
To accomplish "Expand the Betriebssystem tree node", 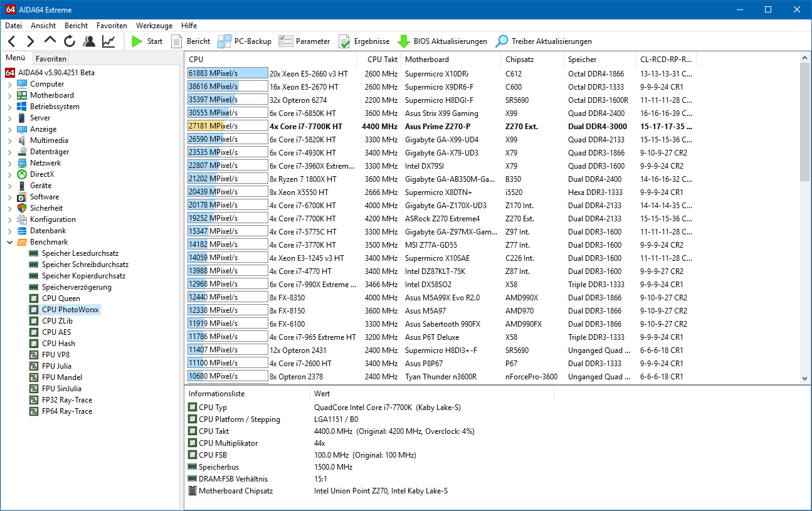I will coord(9,107).
